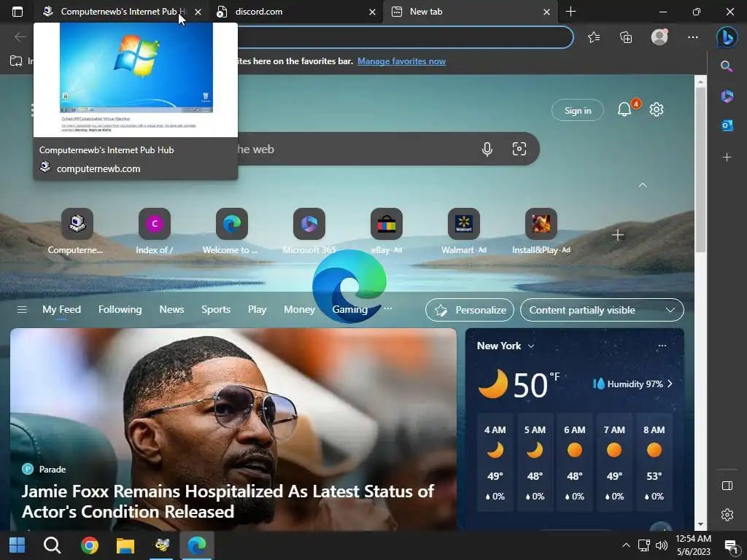Viewport: 747px width, 560px height.
Task: Select the Sports feed tab
Action: (216, 309)
